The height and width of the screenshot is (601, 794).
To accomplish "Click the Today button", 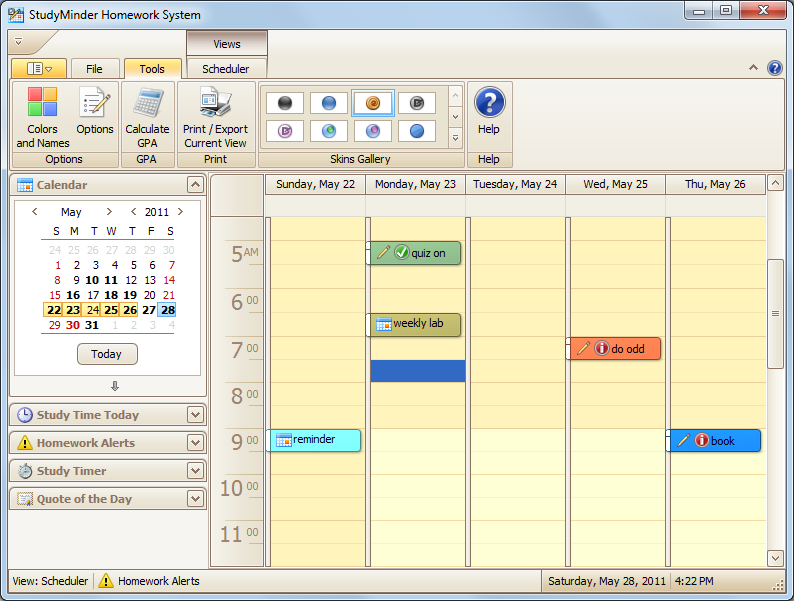I will click(107, 354).
